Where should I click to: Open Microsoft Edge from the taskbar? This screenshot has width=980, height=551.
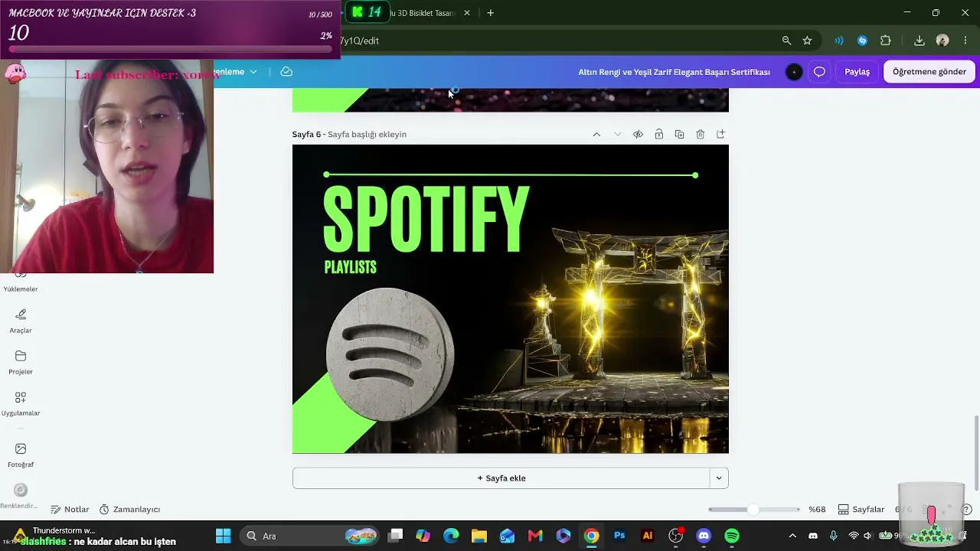pos(451,536)
